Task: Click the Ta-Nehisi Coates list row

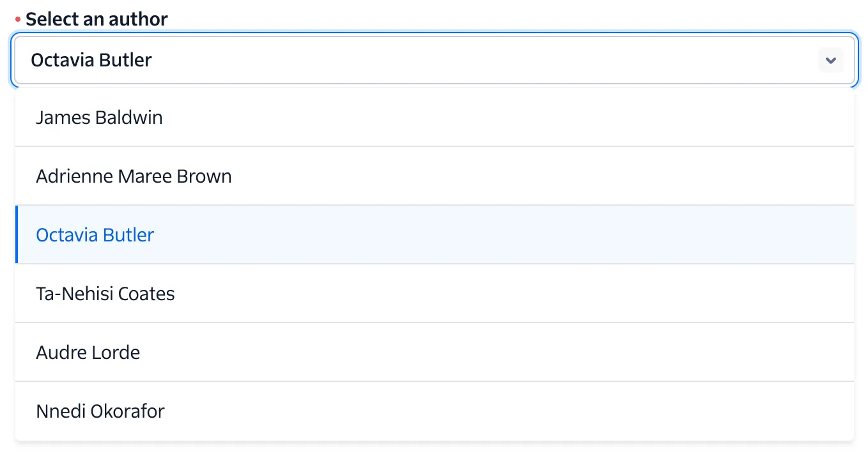Action: coord(435,294)
